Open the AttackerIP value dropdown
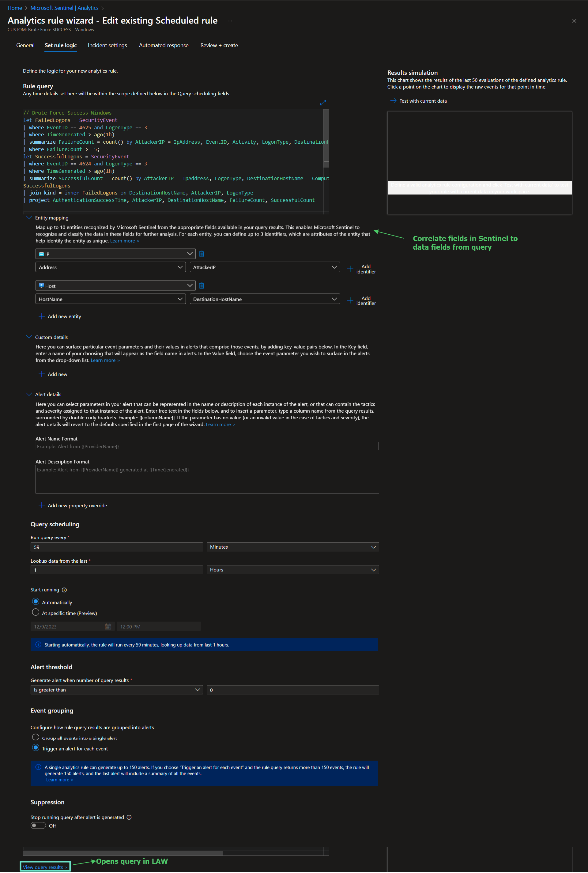The width and height of the screenshot is (588, 873). point(265,267)
